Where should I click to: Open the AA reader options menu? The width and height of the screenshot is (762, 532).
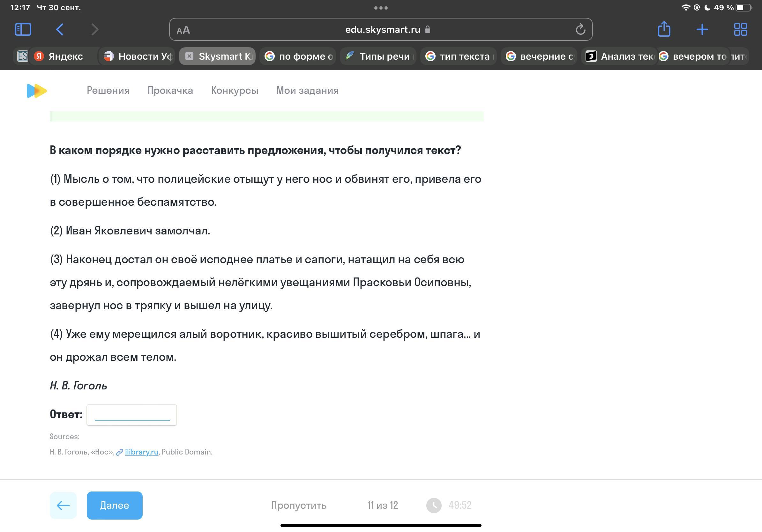click(183, 30)
